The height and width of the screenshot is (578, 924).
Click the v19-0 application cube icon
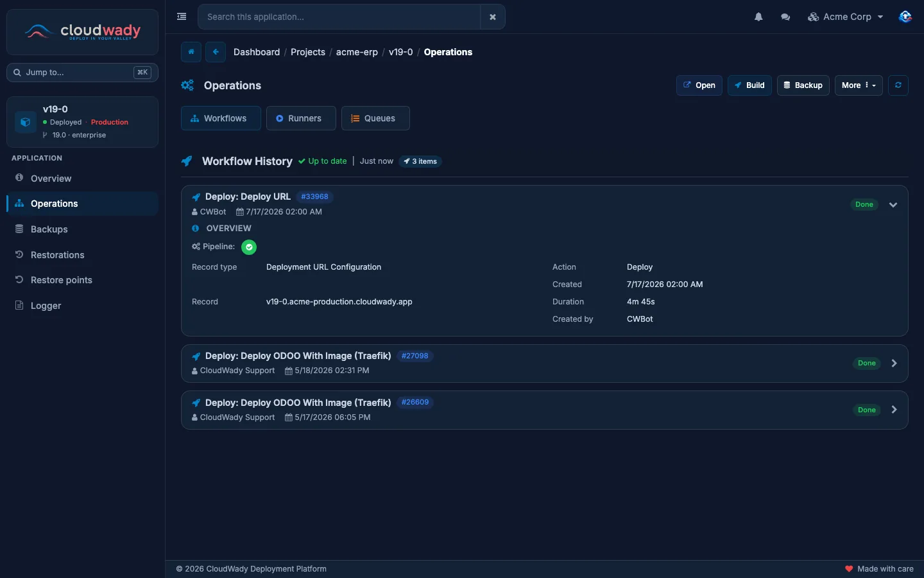[25, 122]
